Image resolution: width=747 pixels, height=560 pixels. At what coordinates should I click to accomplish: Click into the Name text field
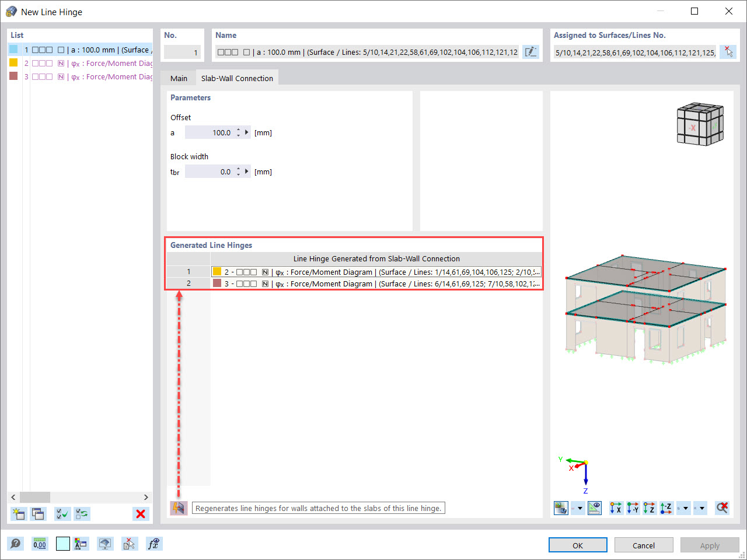(x=366, y=52)
